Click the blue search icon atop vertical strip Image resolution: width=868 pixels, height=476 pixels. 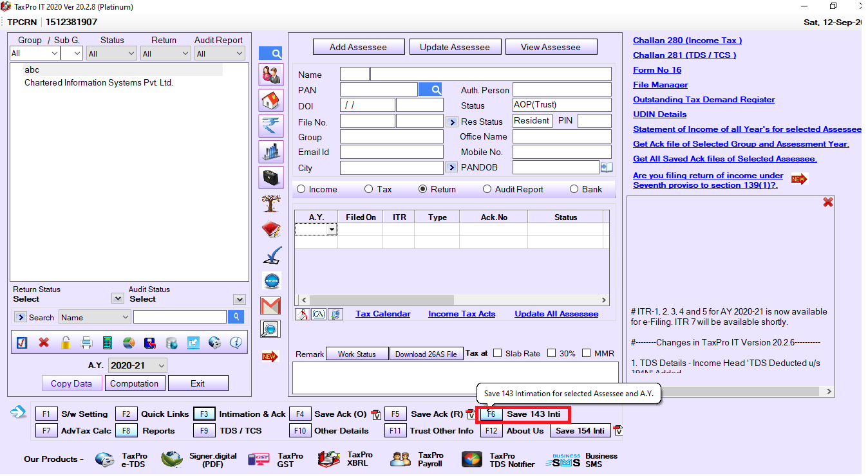[x=270, y=53]
